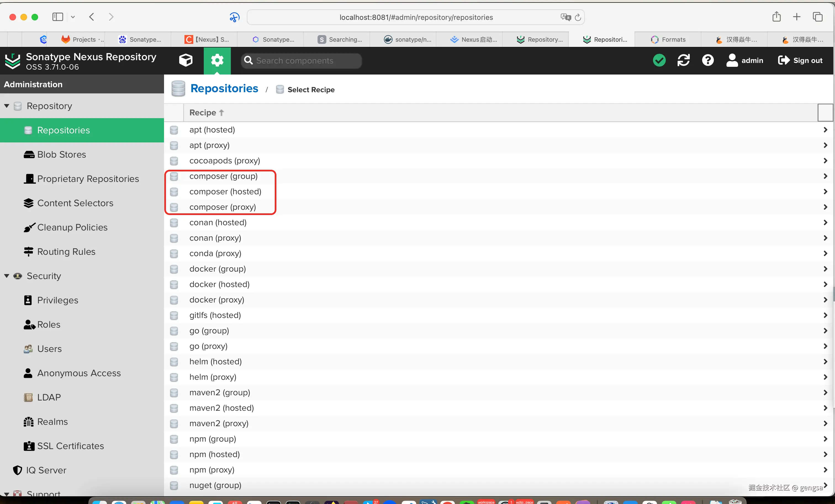Reload the page from address bar
This screenshot has height=504, width=835.
[x=578, y=17]
